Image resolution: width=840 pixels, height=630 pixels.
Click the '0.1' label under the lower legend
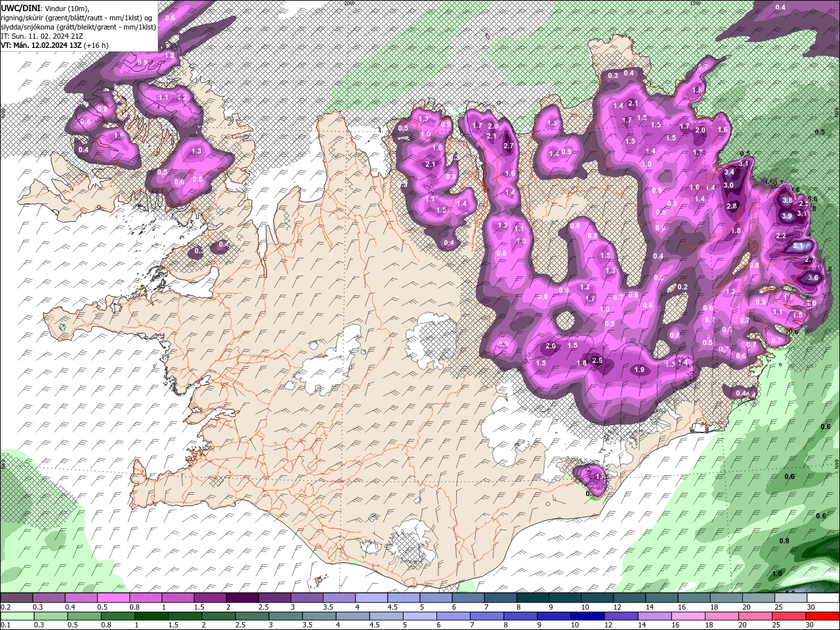[7, 625]
